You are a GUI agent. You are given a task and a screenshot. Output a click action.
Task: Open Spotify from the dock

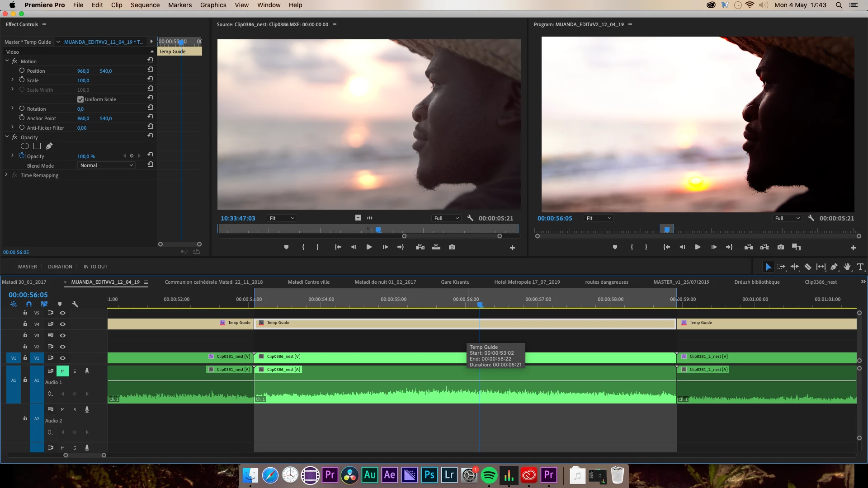click(x=489, y=475)
